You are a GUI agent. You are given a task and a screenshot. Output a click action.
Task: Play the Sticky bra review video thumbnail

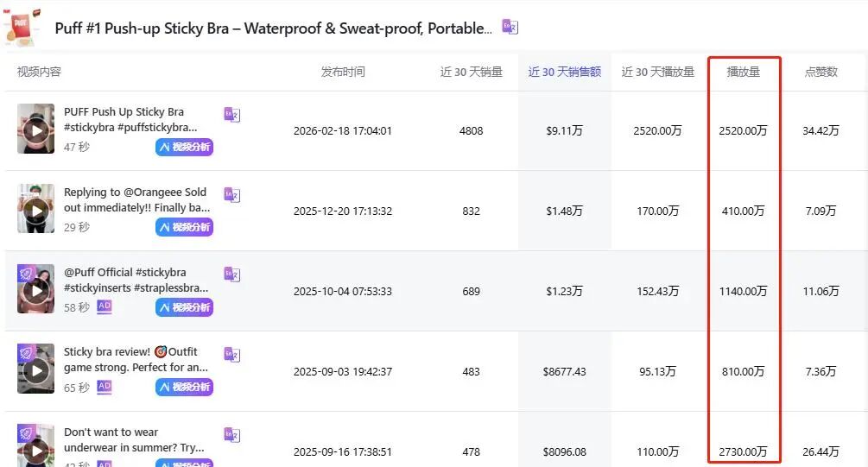pyautogui.click(x=35, y=370)
